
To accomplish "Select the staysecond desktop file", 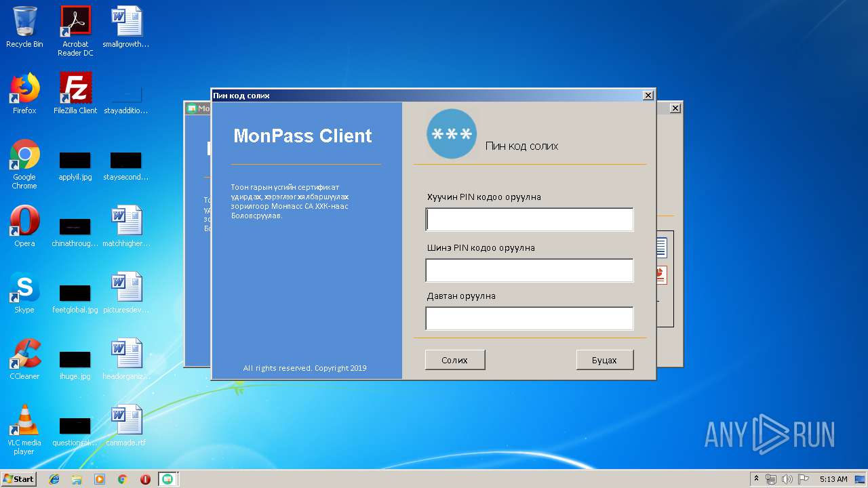I will [x=126, y=166].
